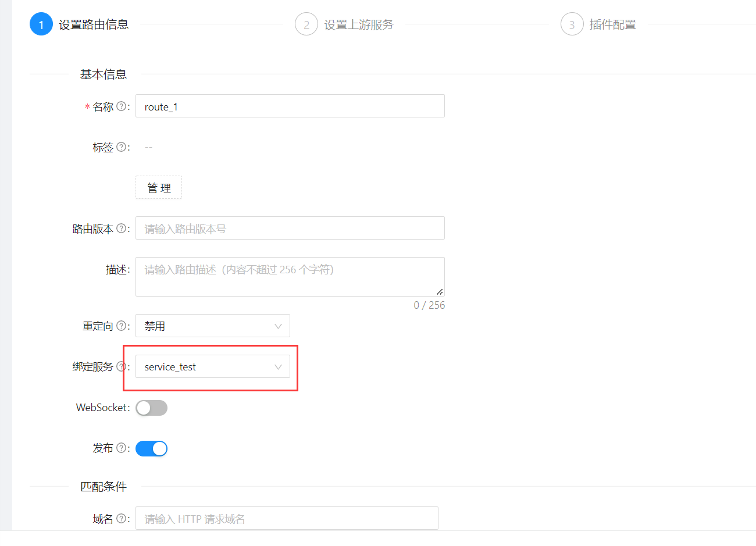Image resolution: width=756 pixels, height=546 pixels.
Task: Click the help icon next to 发布
Action: point(121,448)
